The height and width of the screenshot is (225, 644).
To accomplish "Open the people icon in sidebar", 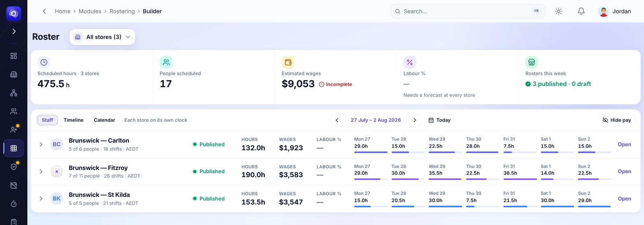I will [14, 111].
